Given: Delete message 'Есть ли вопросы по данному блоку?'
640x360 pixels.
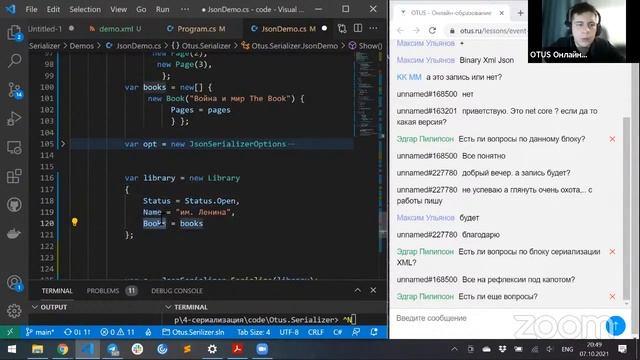Looking at the screenshot, I should (612, 139).
